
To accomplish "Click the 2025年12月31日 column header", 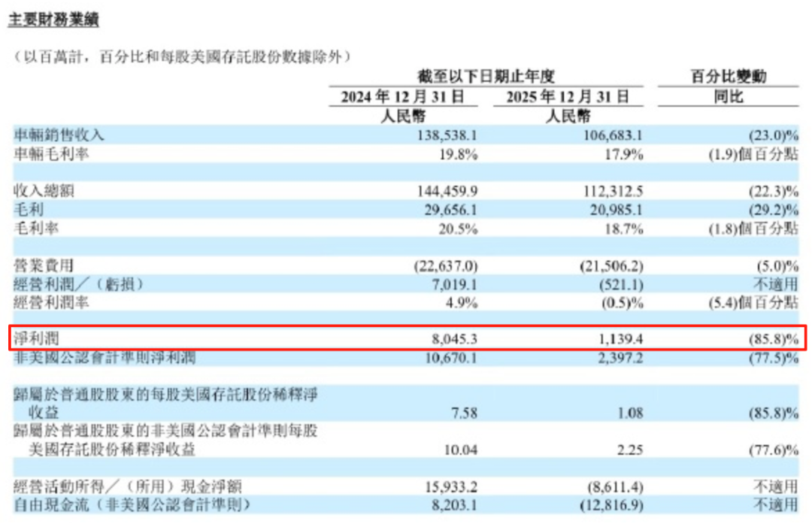I will 568,97.
